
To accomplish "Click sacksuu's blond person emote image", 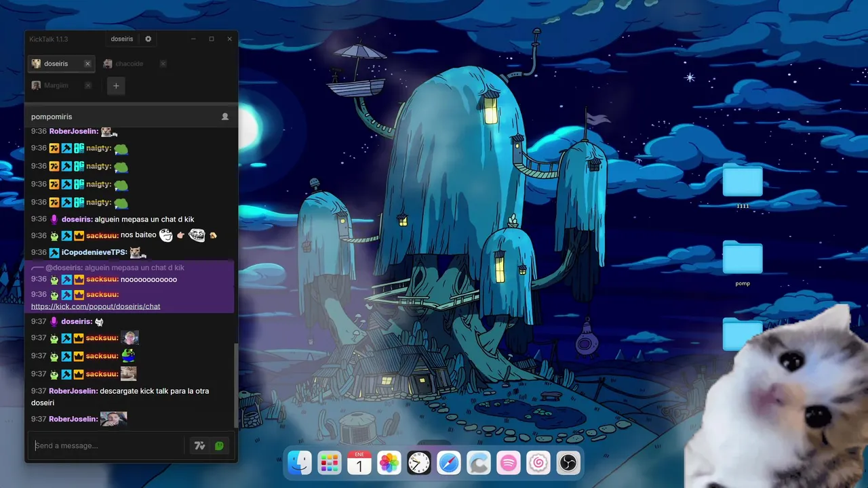I will coord(130,338).
